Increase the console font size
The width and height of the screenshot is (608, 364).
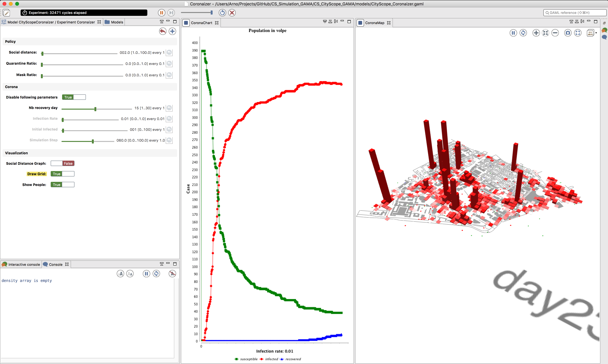click(120, 274)
